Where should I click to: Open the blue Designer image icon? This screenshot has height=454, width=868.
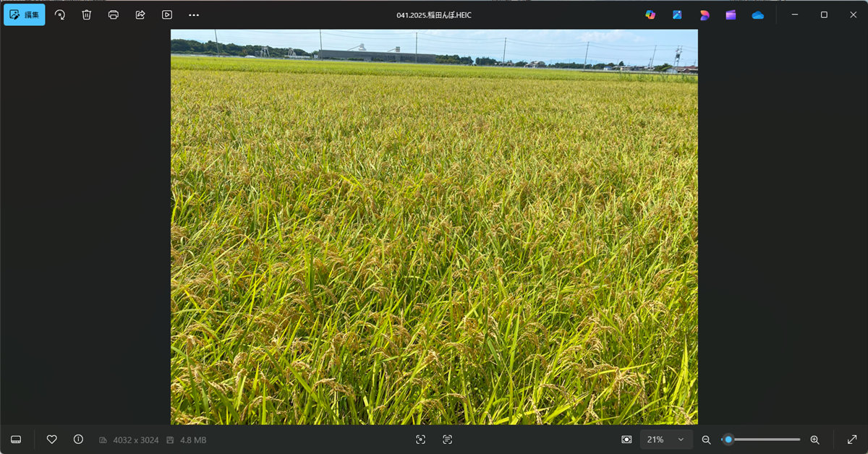677,14
